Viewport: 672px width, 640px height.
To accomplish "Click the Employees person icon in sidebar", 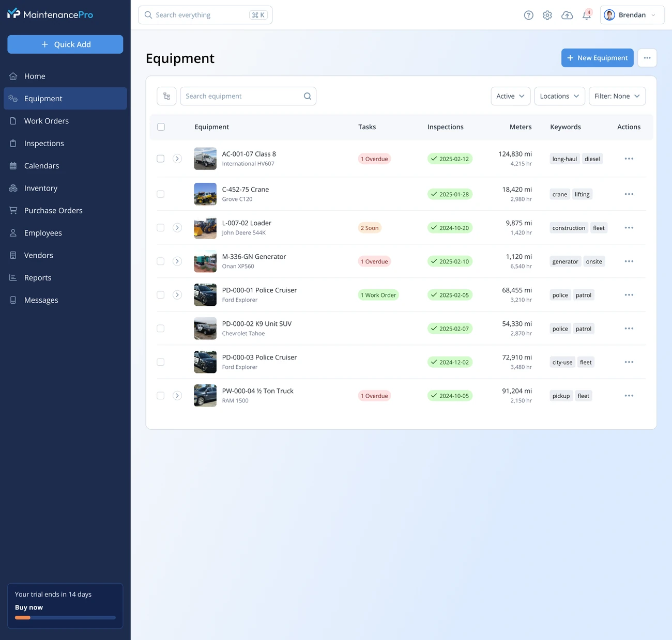I will 13,233.
